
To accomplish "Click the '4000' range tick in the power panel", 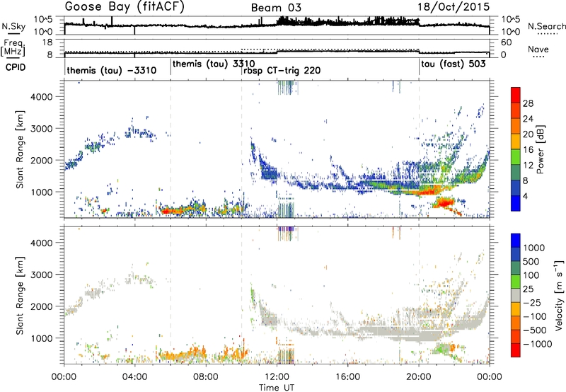I will 41,97.
